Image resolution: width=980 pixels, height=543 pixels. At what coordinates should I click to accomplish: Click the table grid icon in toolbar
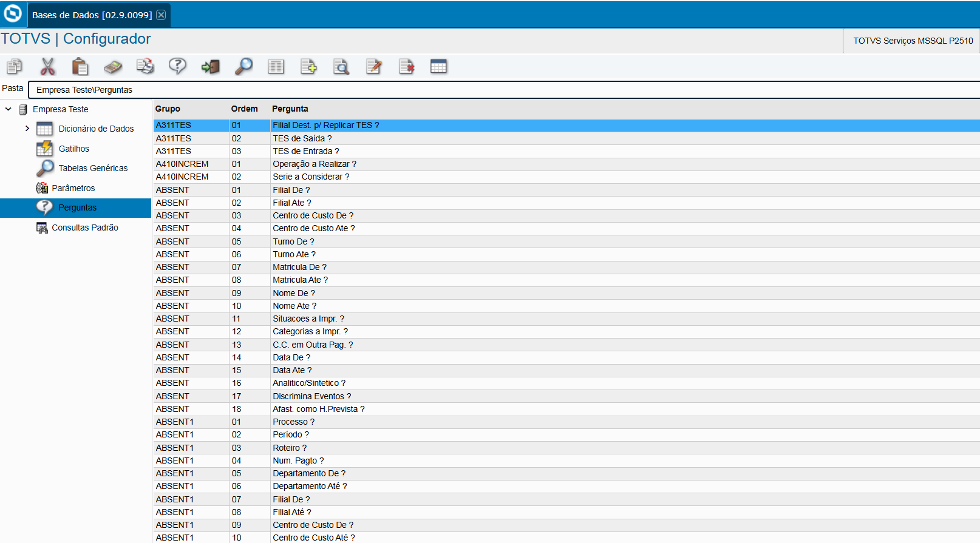click(438, 67)
